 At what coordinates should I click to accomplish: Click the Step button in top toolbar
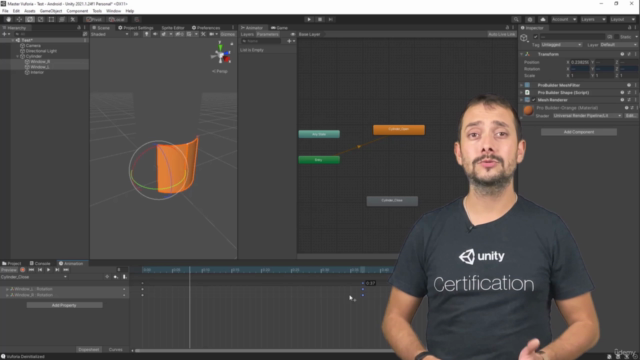[x=331, y=19]
